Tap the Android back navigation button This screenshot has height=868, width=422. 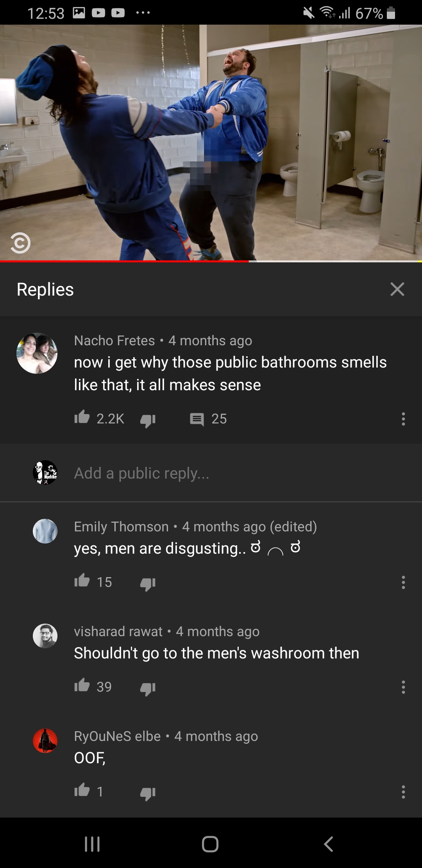329,844
